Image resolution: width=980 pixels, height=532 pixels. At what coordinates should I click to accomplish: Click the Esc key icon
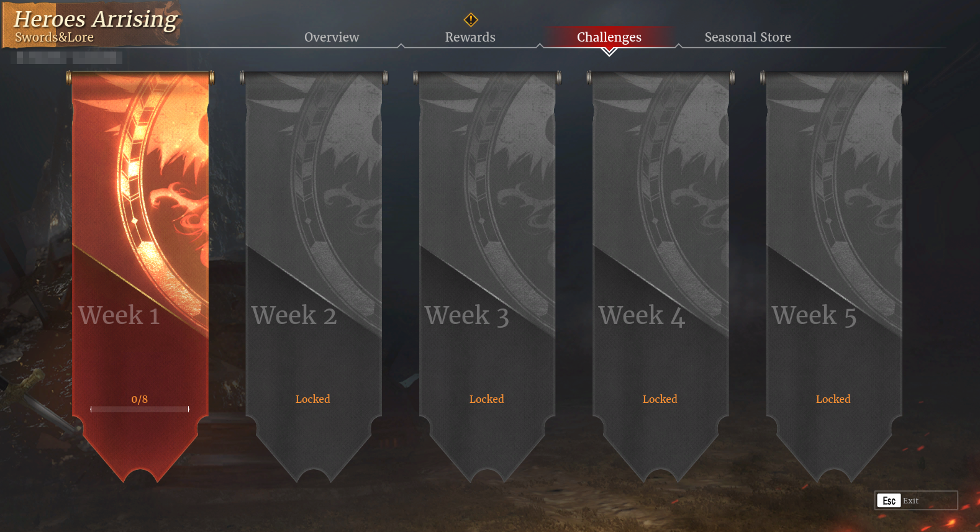tap(889, 500)
